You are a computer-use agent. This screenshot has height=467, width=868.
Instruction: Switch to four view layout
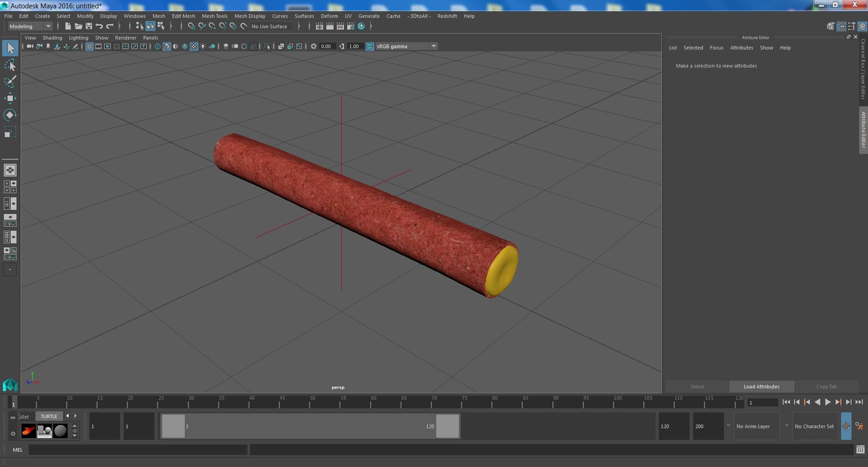click(x=10, y=187)
